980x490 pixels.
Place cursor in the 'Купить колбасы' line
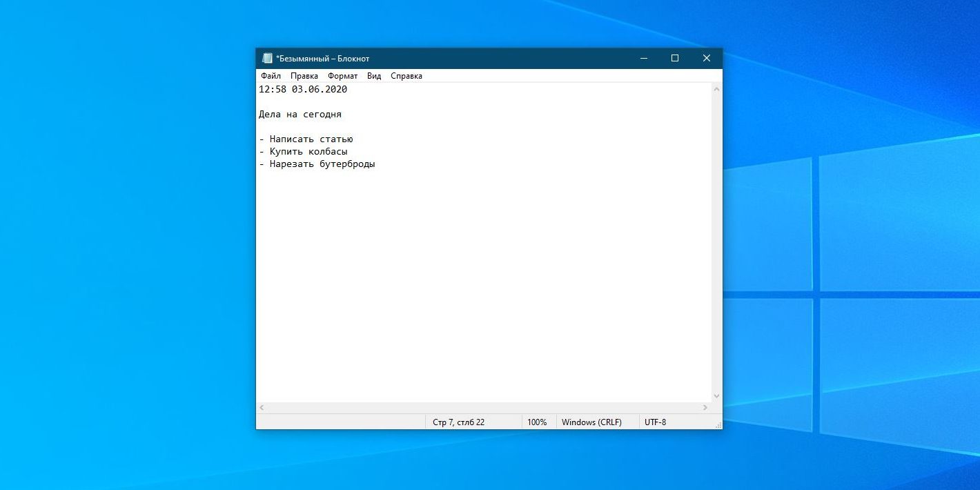click(308, 152)
